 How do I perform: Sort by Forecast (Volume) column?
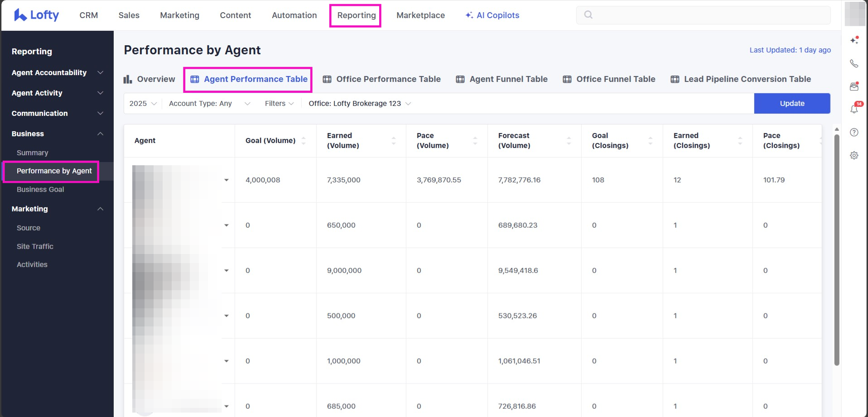click(569, 141)
